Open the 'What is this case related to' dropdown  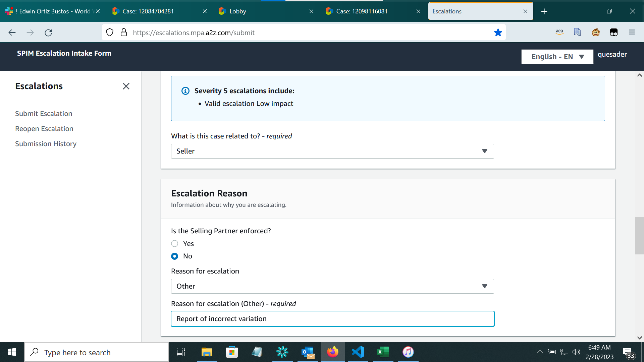pos(332,151)
